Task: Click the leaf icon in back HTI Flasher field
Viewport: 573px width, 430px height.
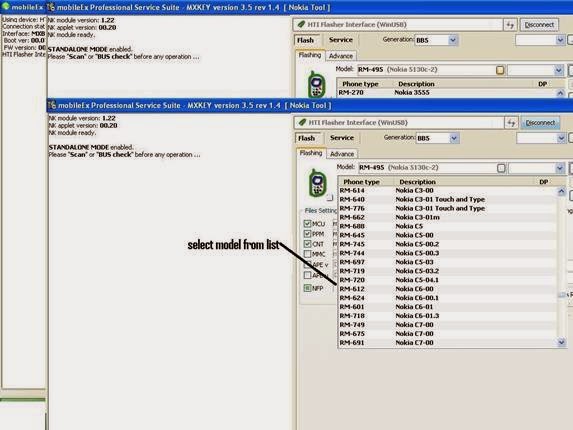Action: [x=301, y=24]
